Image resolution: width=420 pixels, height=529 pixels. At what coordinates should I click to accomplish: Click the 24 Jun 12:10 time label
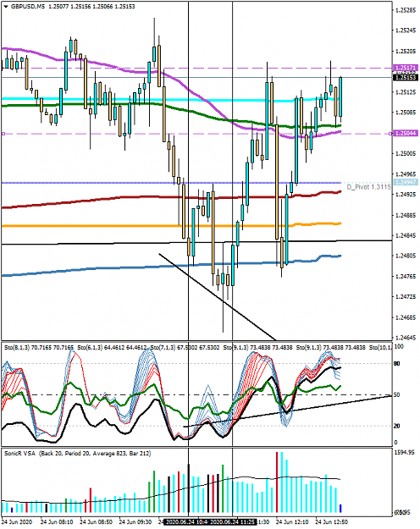click(292, 522)
